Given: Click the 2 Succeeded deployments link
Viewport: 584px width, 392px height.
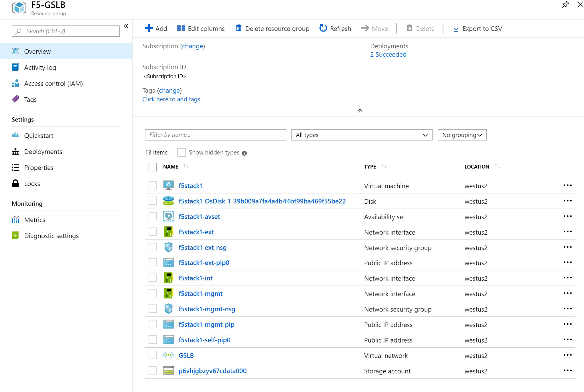Looking at the screenshot, I should coord(387,54).
